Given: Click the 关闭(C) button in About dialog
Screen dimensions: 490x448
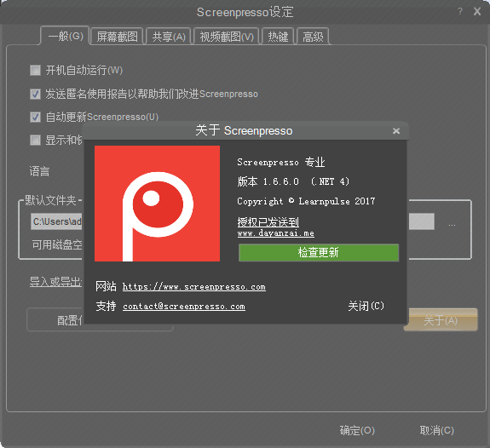Looking at the screenshot, I should click(x=366, y=306).
